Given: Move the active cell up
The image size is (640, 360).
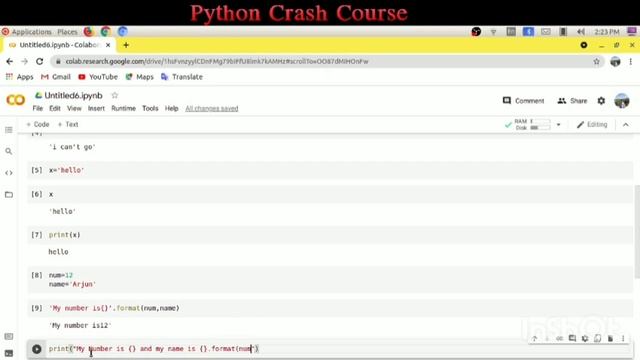Looking at the screenshot, I should pos(534,338).
